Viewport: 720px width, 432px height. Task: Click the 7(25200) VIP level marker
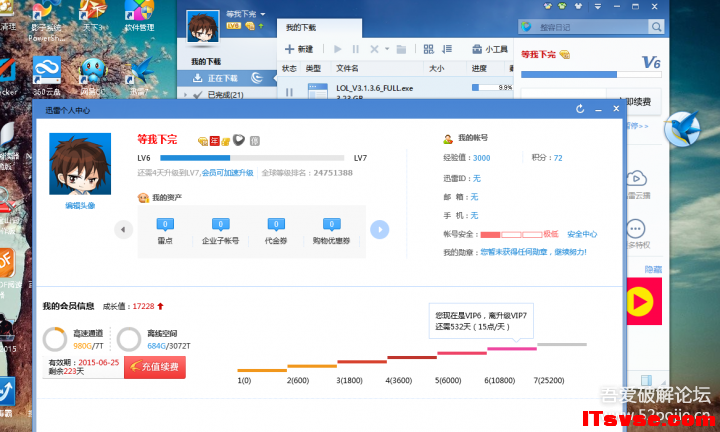point(549,381)
